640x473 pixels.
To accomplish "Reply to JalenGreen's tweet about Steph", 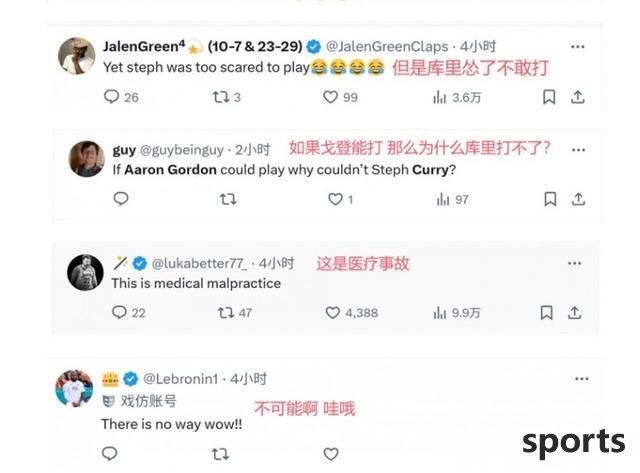I will click(111, 97).
